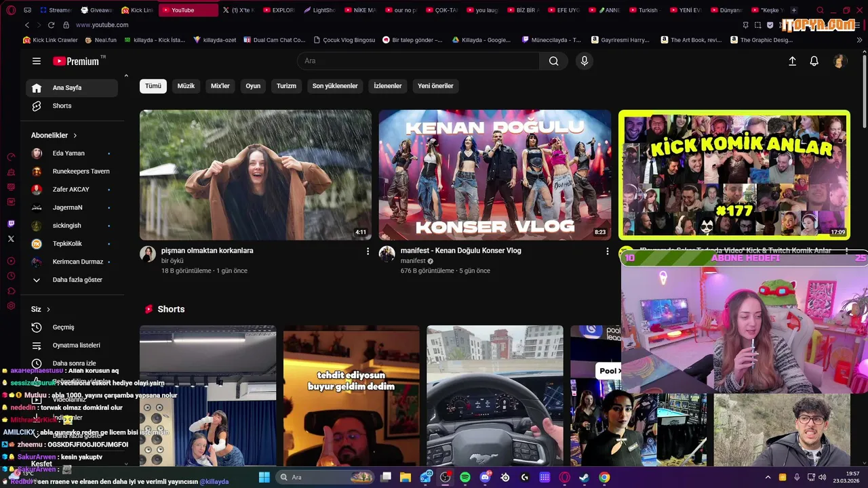The height and width of the screenshot is (488, 868).
Task: Open Kerimcan Durmaz channel
Action: 72,262
